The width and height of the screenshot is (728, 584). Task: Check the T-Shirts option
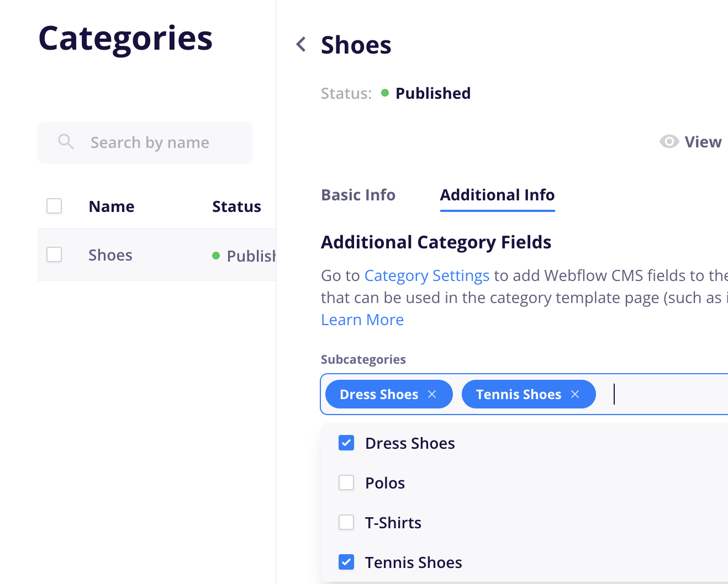346,522
